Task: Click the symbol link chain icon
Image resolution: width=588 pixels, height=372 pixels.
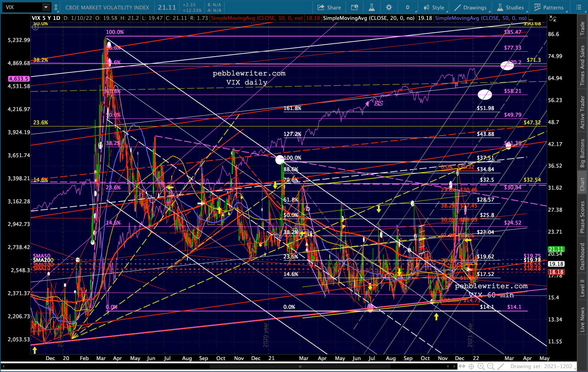Action: (56, 7)
